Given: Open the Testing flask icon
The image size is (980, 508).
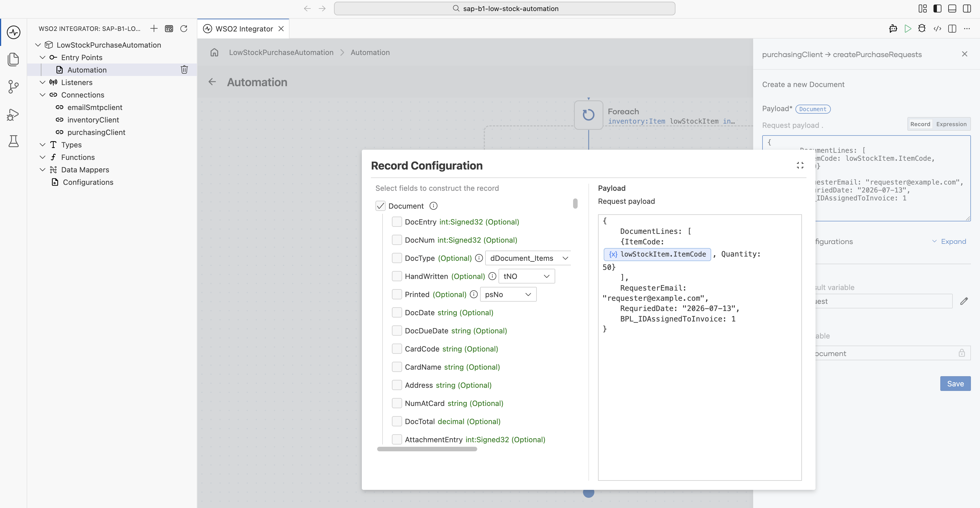Looking at the screenshot, I should 14,141.
